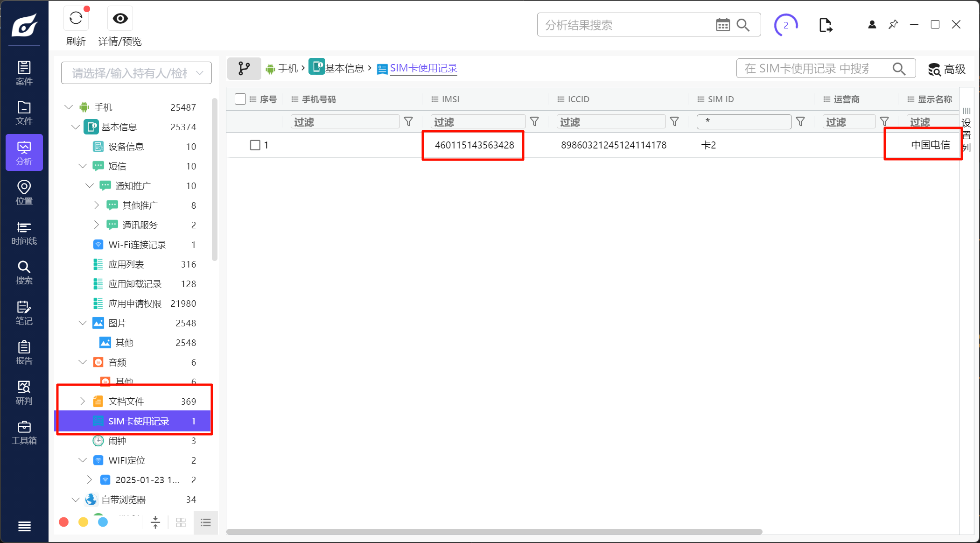Click the refresh (刷新) icon
The image size is (980, 543).
(76, 19)
